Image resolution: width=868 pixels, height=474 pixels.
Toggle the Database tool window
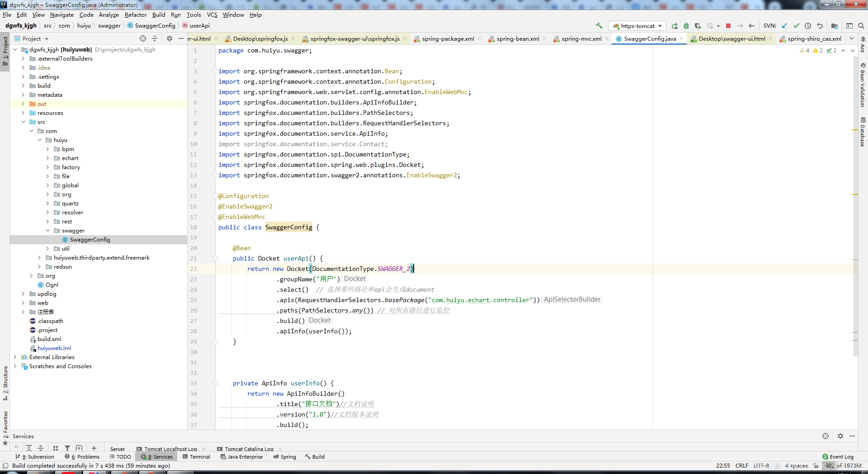863,132
